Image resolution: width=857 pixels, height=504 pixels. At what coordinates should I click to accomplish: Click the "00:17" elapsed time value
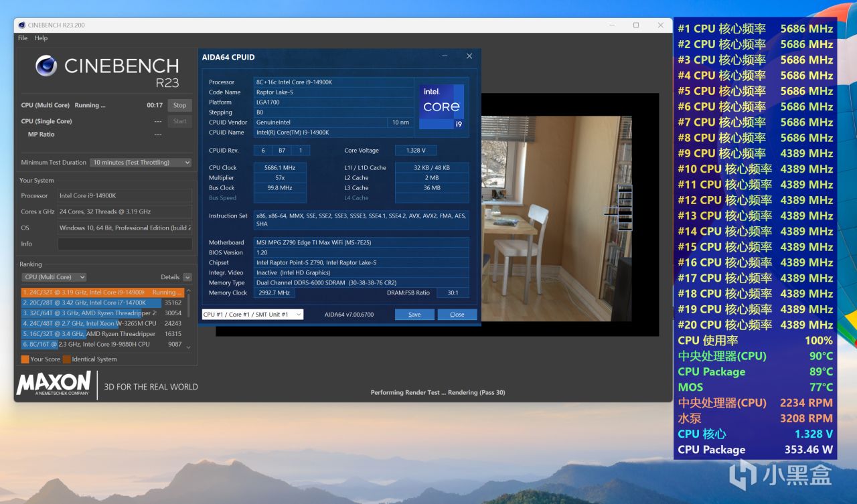155,105
